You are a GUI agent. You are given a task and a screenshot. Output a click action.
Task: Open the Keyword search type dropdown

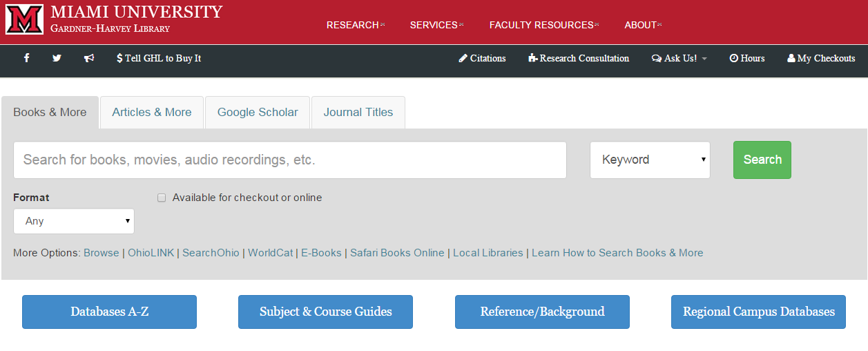[650, 160]
